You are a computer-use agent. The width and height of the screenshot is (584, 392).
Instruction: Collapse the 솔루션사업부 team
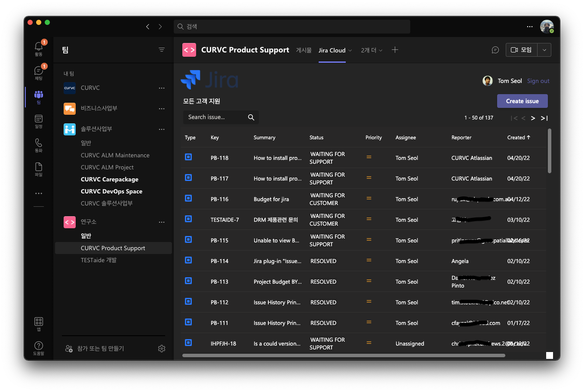pyautogui.click(x=96, y=129)
